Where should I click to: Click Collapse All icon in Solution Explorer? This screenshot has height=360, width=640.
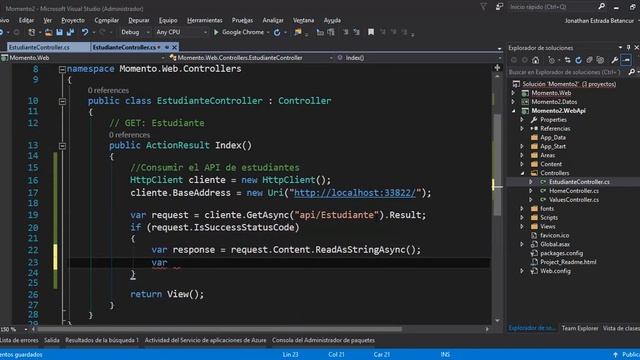coord(589,60)
